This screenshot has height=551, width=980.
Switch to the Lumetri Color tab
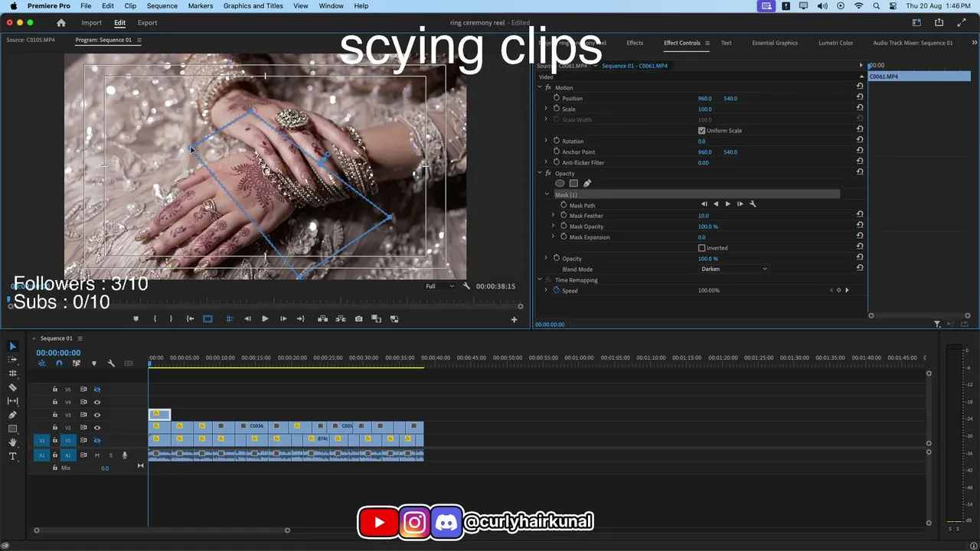pyautogui.click(x=836, y=43)
